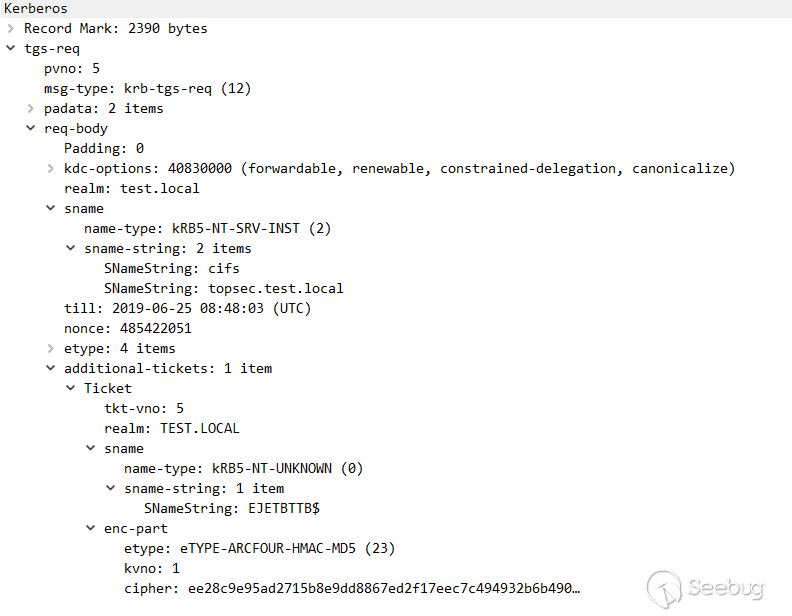This screenshot has height=616, width=792.
Task: Collapse the enc-part node
Action: click(x=91, y=528)
